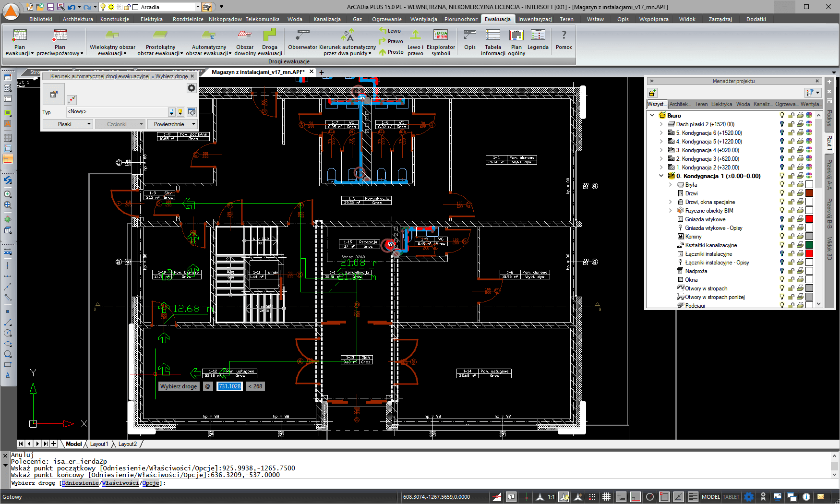Click Opcje option in command line
The width and height of the screenshot is (840, 504).
coord(151,483)
